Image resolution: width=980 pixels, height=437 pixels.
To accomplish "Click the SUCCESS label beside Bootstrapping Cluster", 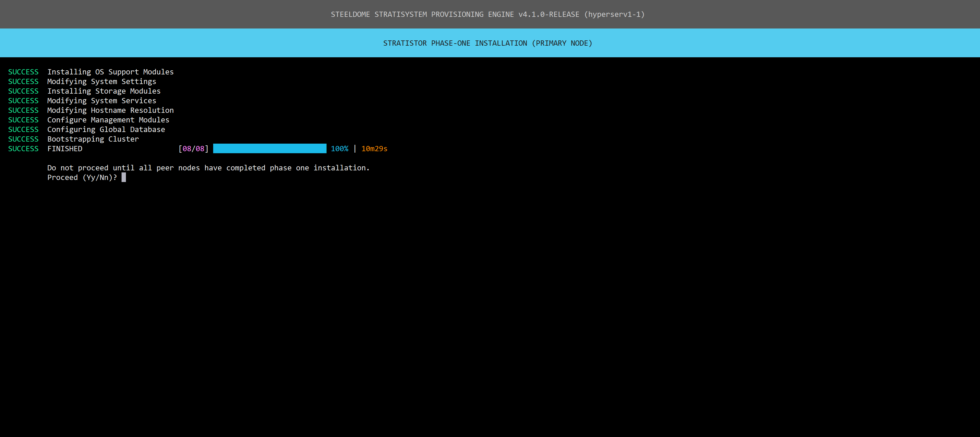I will [x=23, y=139].
